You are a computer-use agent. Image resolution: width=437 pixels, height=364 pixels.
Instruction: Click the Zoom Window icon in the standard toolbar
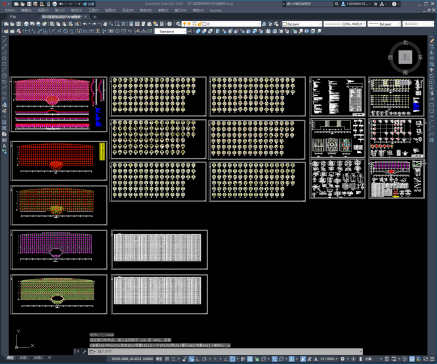click(x=118, y=24)
